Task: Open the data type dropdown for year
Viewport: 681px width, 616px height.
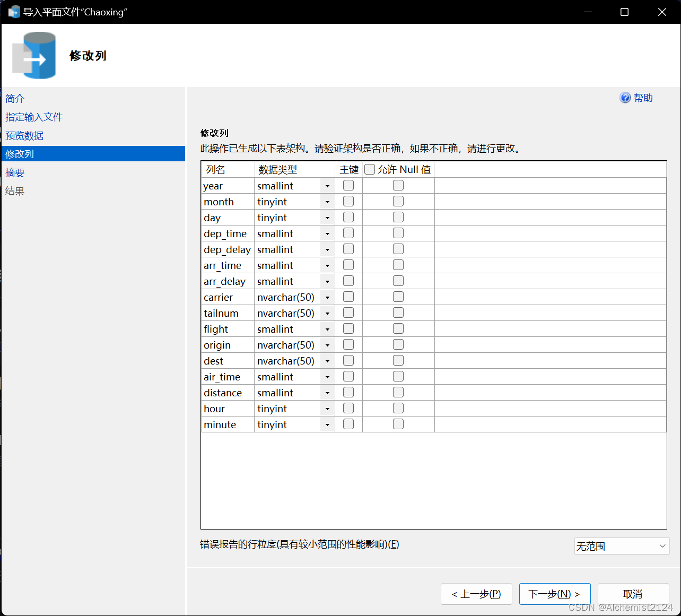Action: point(327,186)
